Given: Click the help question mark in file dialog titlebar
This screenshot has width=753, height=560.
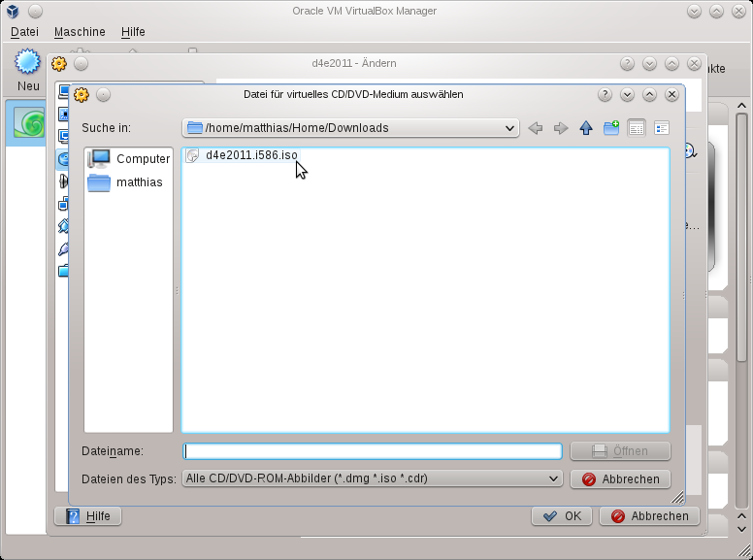Looking at the screenshot, I should 605,94.
